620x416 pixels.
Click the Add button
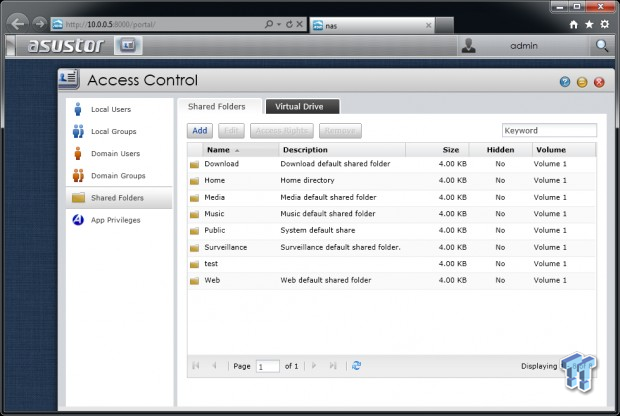coord(200,130)
